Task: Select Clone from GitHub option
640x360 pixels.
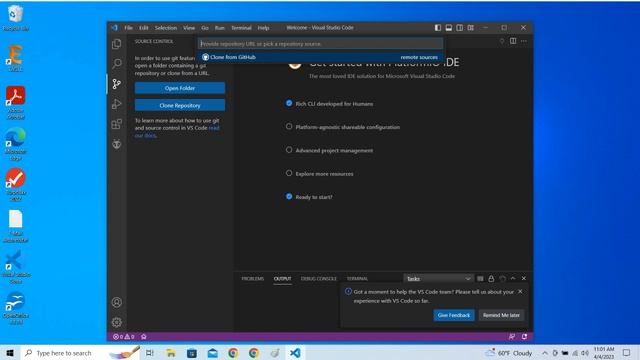Action: tap(320, 57)
